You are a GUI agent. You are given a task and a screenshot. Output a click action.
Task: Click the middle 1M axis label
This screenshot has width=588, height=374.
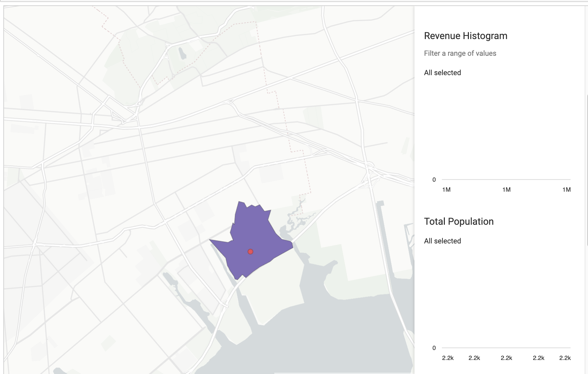pyautogui.click(x=506, y=190)
